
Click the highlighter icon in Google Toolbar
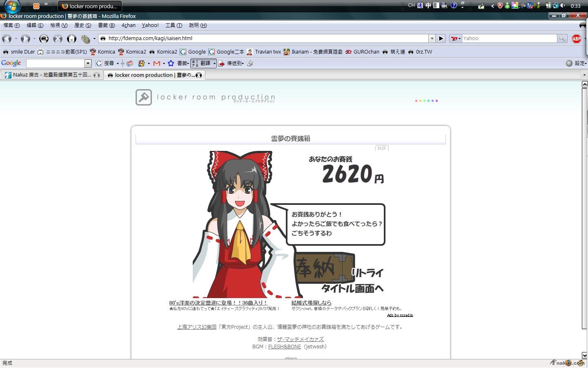coord(250,63)
